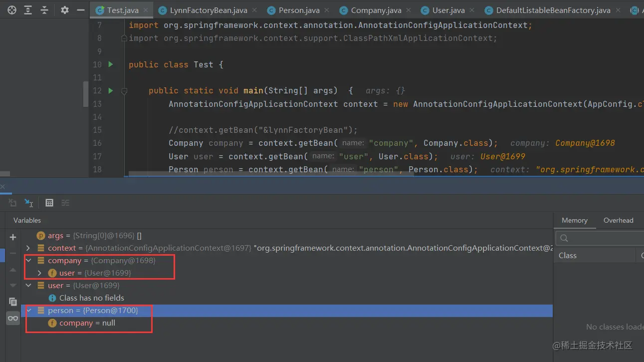
Task: Select the context variable row
Action: click(x=287, y=248)
